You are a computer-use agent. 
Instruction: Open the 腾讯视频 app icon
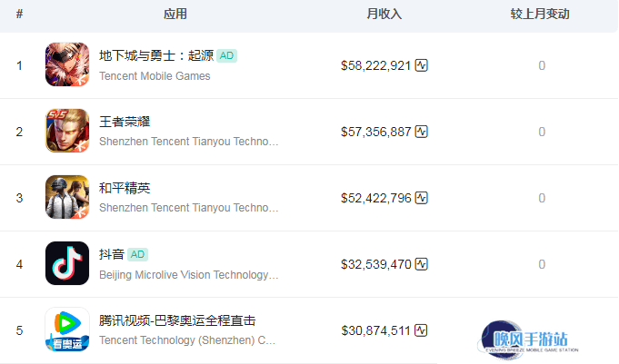(x=67, y=330)
